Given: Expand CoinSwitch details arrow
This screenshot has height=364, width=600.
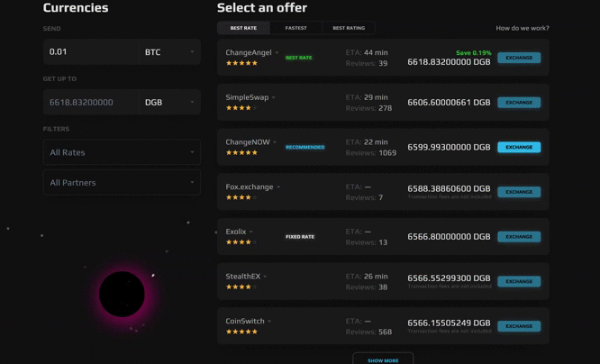Looking at the screenshot, I should 269,322.
